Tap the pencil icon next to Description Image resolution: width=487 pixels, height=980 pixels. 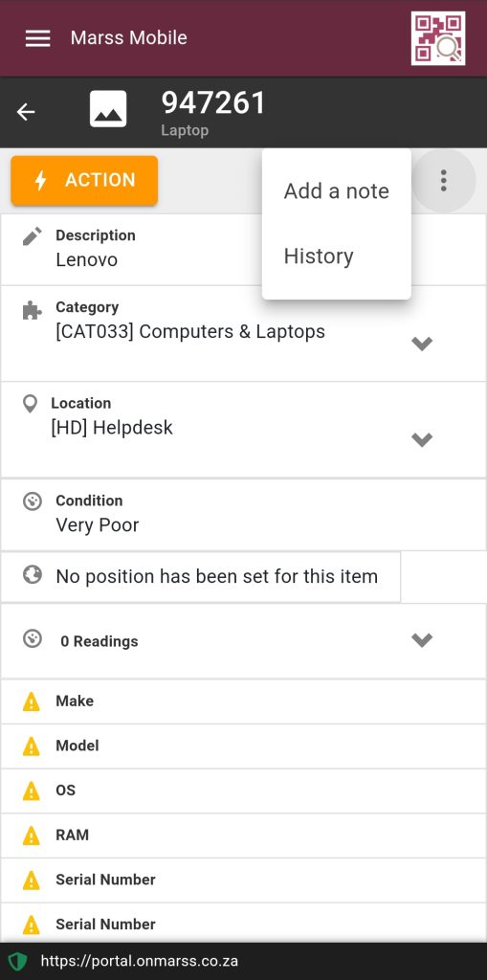(32, 236)
